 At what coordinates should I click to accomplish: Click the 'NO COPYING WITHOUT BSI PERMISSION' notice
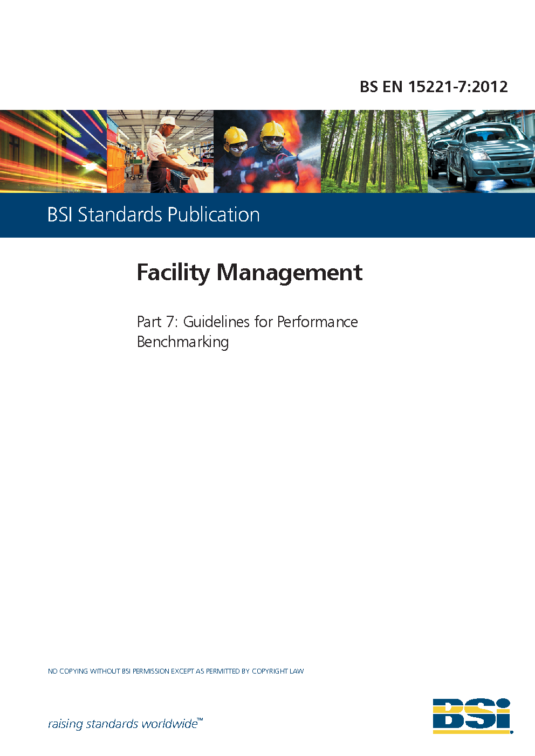176,671
